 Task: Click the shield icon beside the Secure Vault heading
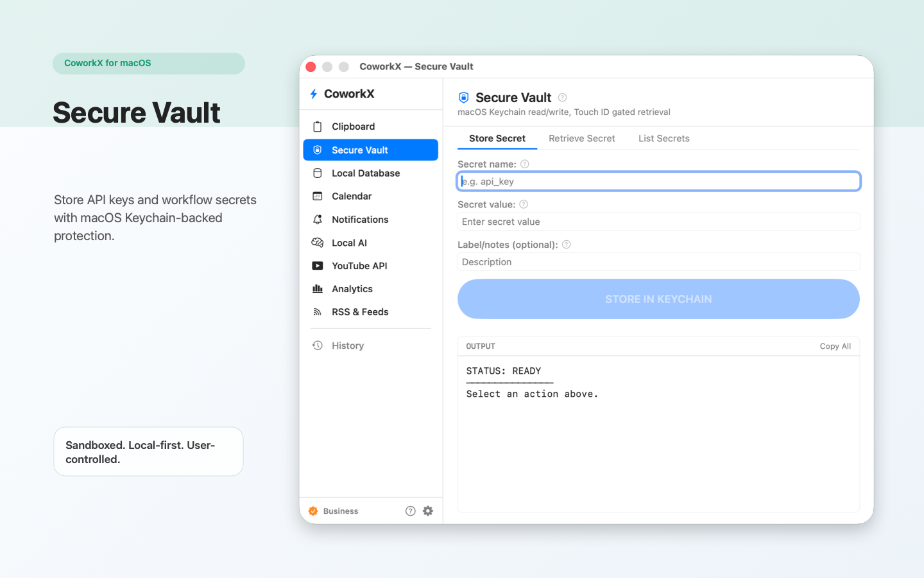coord(463,98)
